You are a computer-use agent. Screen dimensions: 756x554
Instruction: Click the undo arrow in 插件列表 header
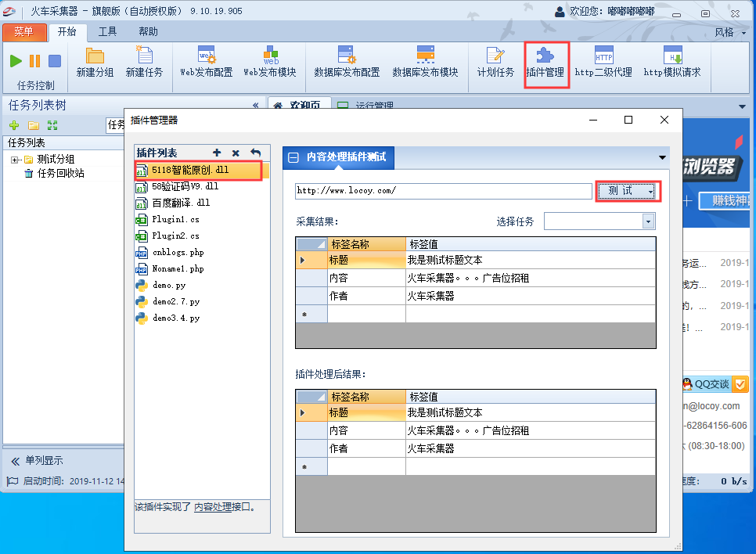coord(256,153)
